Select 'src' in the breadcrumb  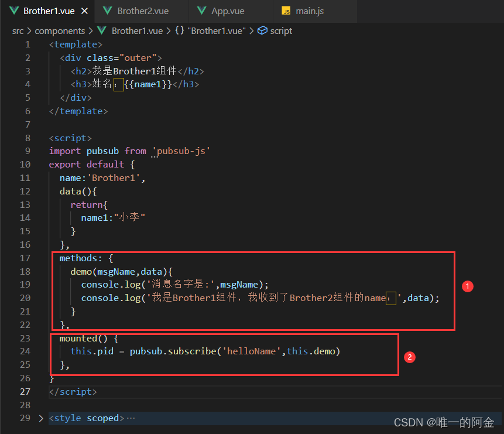pyautogui.click(x=18, y=31)
